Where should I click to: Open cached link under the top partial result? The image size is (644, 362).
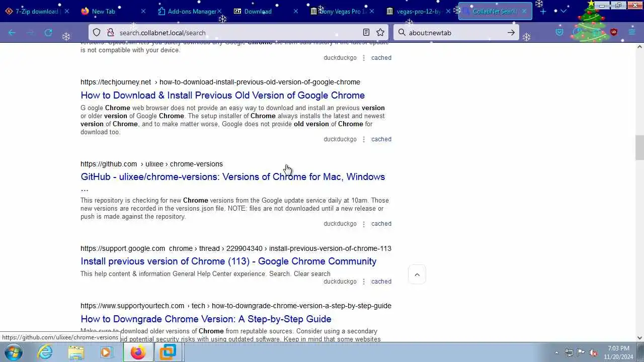pos(381,58)
